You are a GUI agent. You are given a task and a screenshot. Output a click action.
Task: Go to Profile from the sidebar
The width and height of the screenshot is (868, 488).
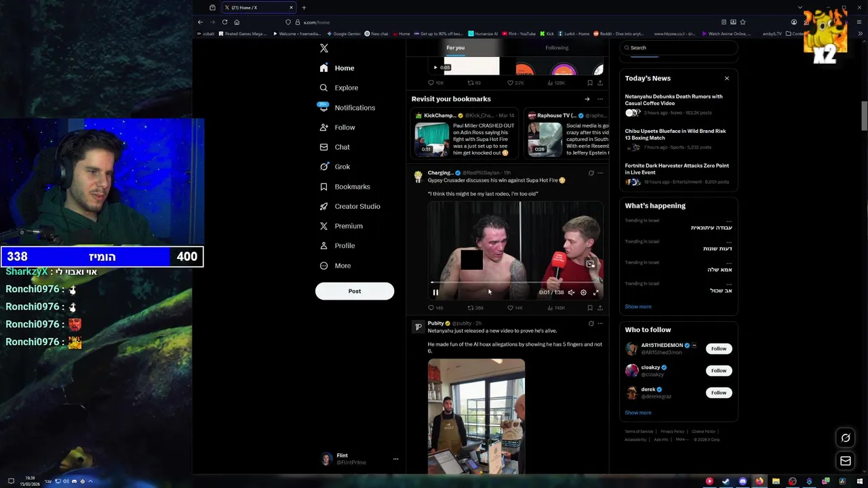tap(337, 245)
